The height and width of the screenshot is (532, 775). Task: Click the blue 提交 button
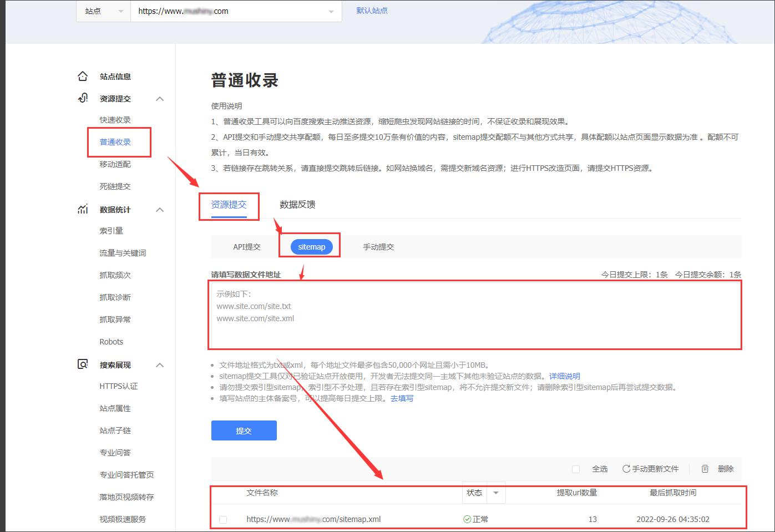point(244,430)
